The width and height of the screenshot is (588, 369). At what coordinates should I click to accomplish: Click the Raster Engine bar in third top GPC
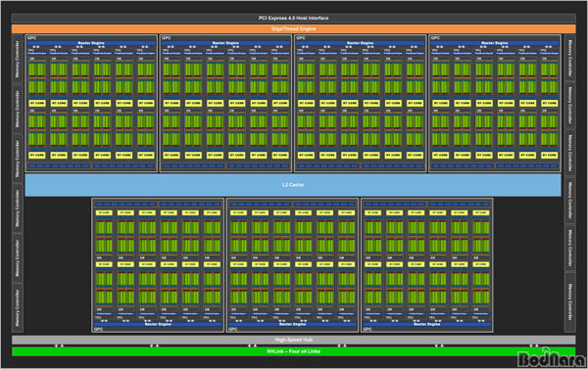click(x=360, y=43)
